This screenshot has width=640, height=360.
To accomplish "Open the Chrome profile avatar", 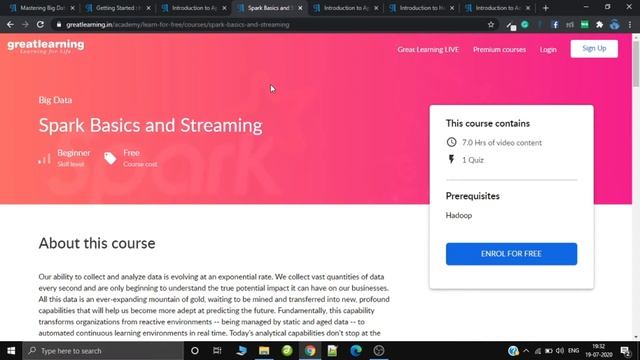I will coord(615,24).
